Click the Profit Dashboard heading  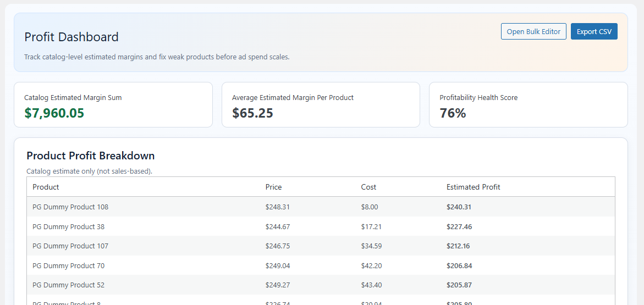point(71,37)
